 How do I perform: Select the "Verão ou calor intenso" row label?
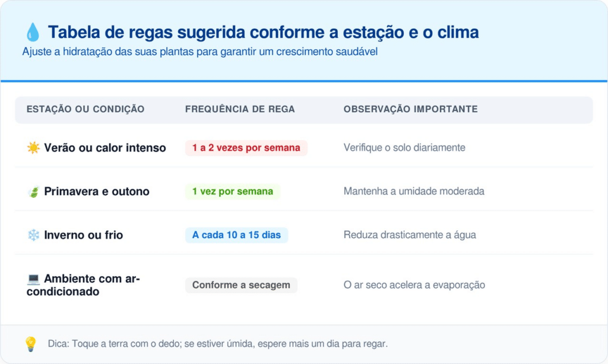click(105, 148)
